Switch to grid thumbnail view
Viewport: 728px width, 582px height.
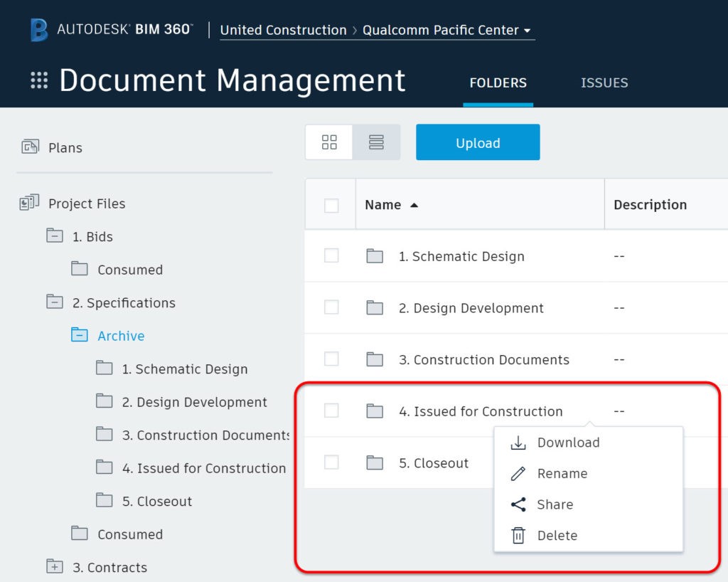329,142
